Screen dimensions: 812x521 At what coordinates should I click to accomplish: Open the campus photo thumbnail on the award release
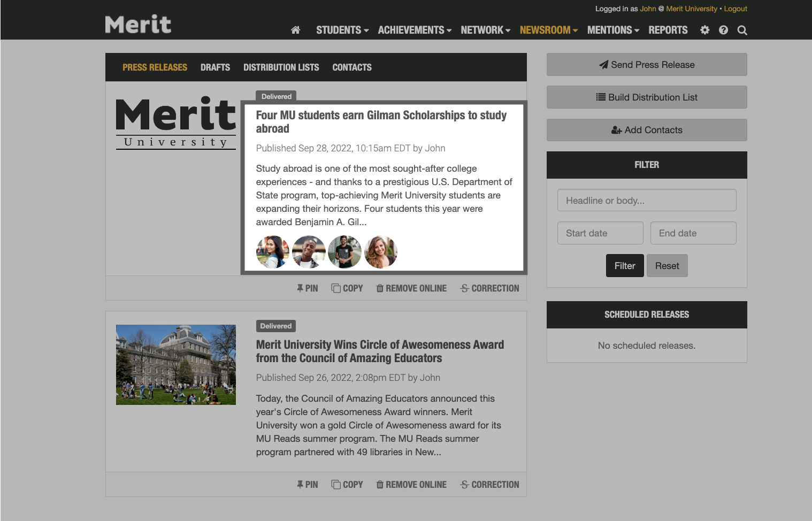[x=175, y=364]
